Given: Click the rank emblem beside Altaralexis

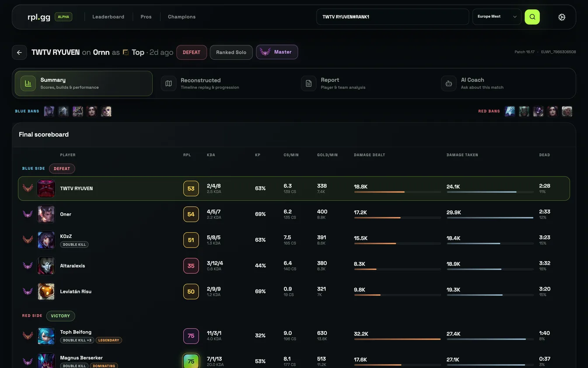Looking at the screenshot, I should 28,265.
